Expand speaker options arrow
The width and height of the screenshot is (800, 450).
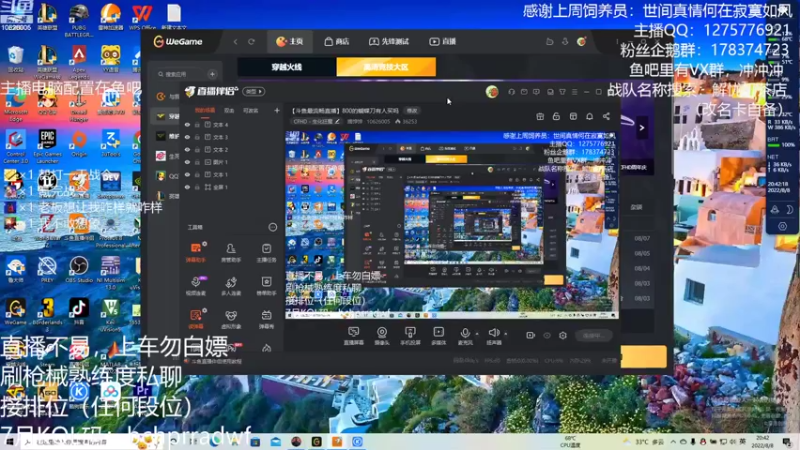coord(506,334)
